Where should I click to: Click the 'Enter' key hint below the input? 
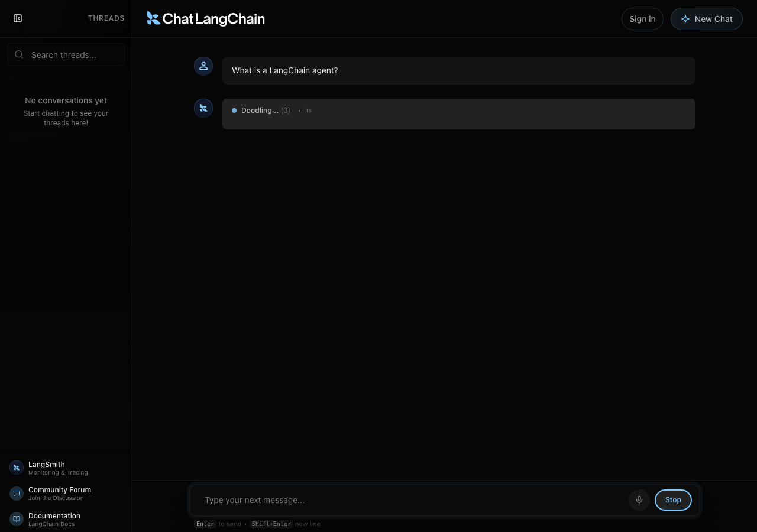tap(205, 524)
